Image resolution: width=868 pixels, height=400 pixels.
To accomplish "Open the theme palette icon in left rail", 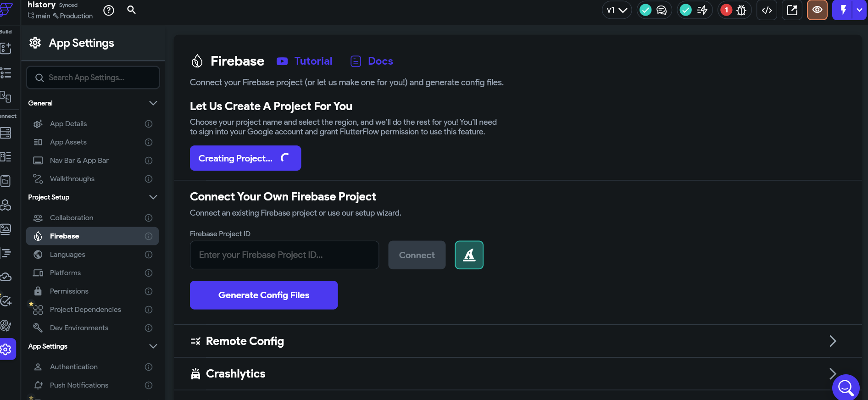I will [x=6, y=326].
